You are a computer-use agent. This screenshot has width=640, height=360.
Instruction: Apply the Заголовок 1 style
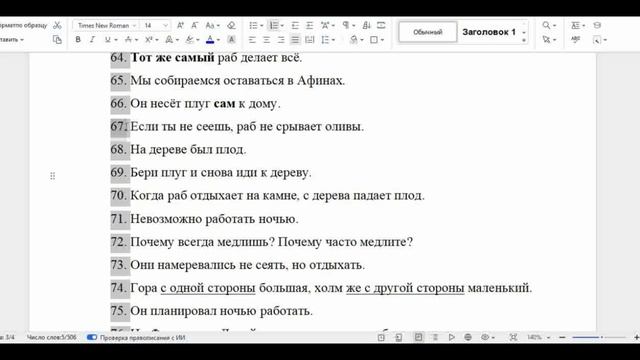pos(489,32)
